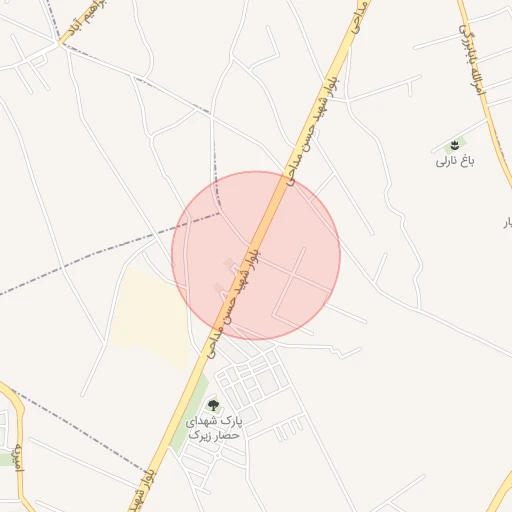This screenshot has height=512, width=512.
Task: Click the green area near the امیریه label
Action: point(6,459)
